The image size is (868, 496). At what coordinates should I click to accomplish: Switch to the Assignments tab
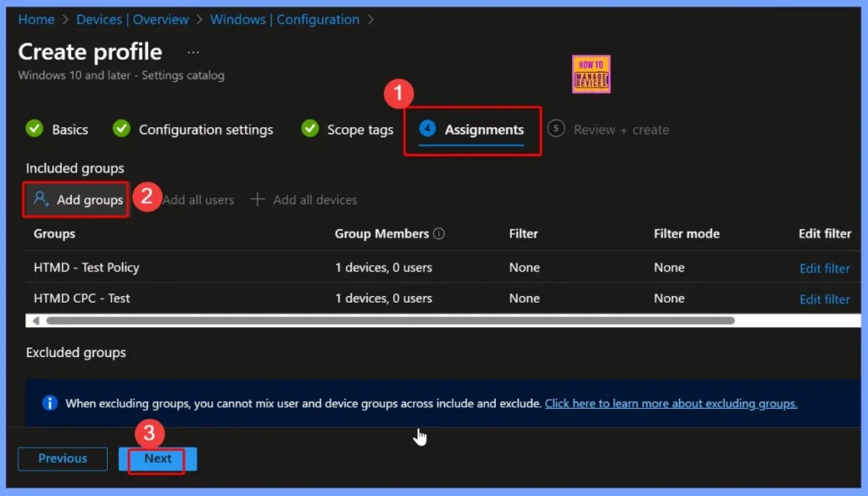point(484,129)
